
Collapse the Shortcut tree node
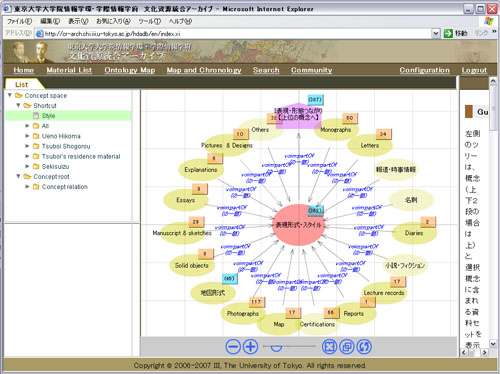tap(18, 105)
